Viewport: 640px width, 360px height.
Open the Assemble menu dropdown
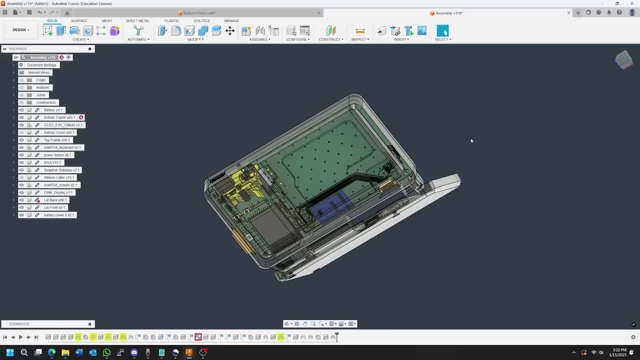pyautogui.click(x=260, y=40)
